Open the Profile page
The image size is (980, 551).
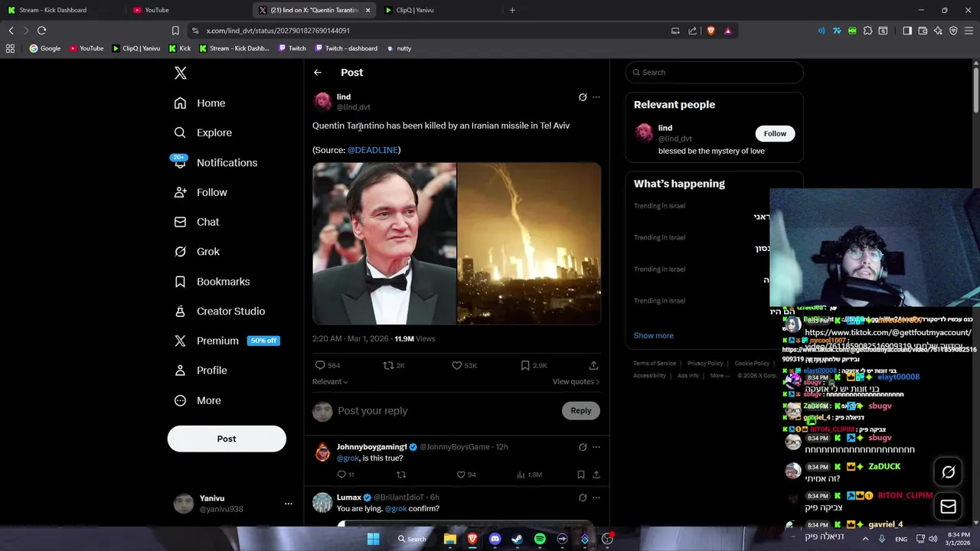coord(201,370)
